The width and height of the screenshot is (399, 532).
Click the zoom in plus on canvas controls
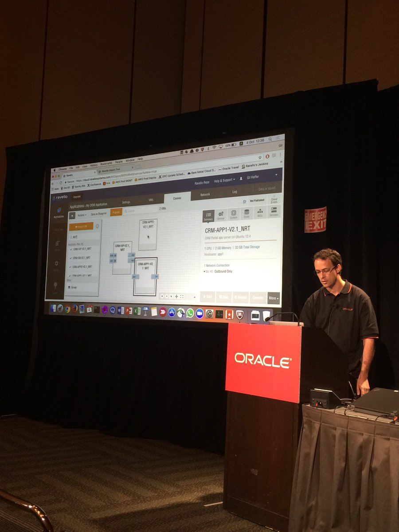162,296
